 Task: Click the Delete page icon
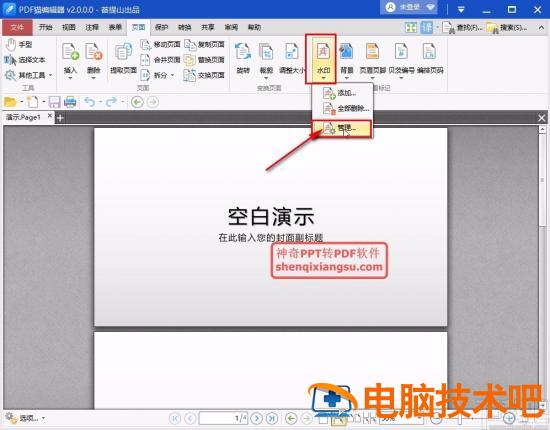(94, 52)
